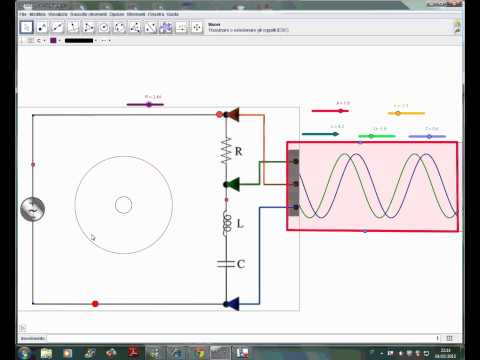
Task: Select the Move arrow tool
Action: tap(26, 27)
